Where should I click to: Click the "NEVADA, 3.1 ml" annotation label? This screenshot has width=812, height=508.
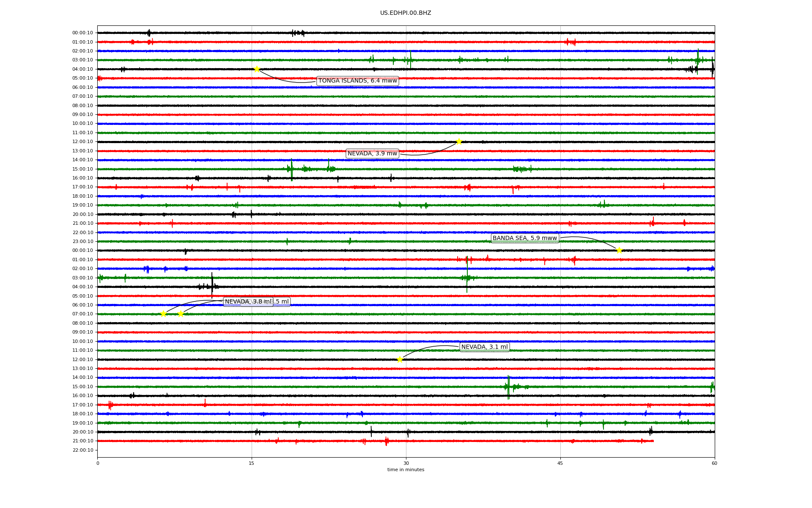(x=485, y=347)
